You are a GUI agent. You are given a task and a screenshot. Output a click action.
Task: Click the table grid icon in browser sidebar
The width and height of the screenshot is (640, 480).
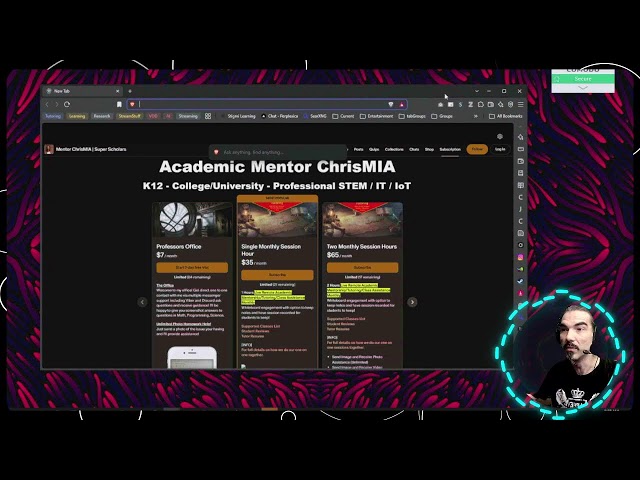pyautogui.click(x=520, y=185)
